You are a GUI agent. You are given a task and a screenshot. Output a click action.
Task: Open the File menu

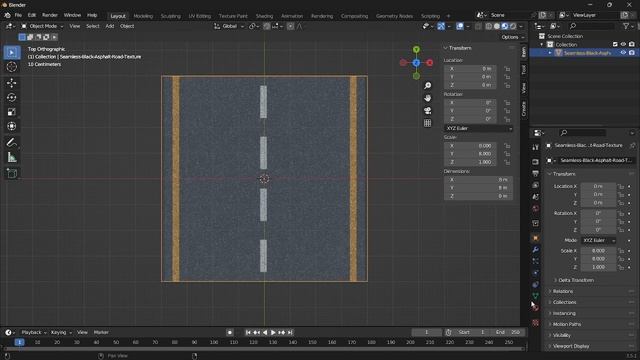18,15
